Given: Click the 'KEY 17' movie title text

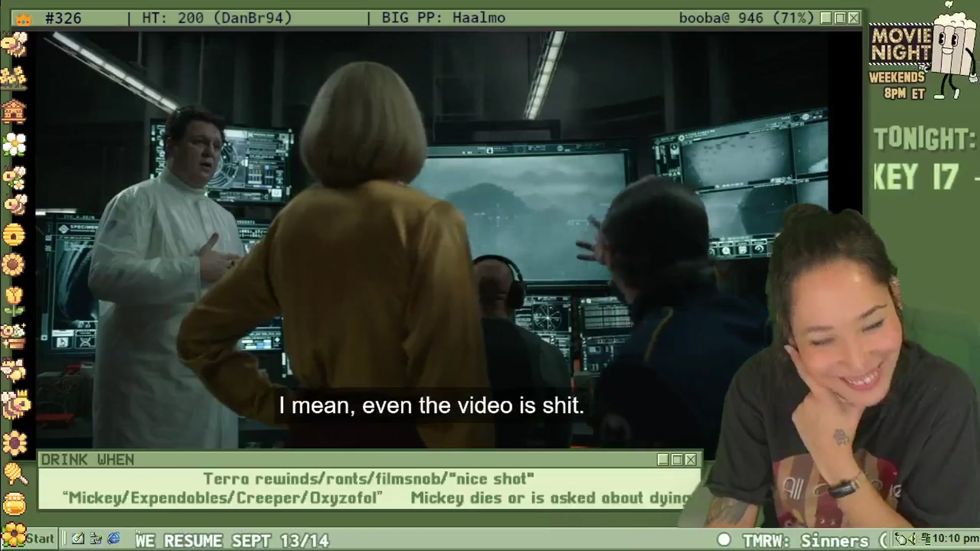Looking at the screenshot, I should 917,177.
